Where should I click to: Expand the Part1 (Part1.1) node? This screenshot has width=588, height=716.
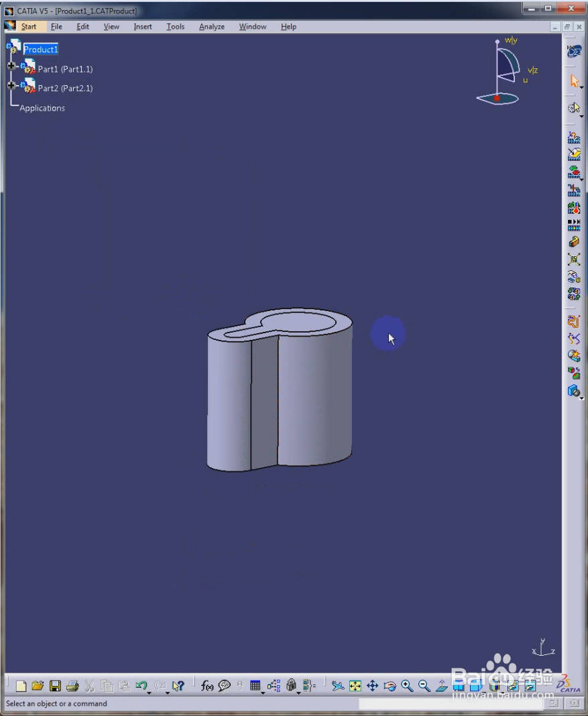click(11, 66)
